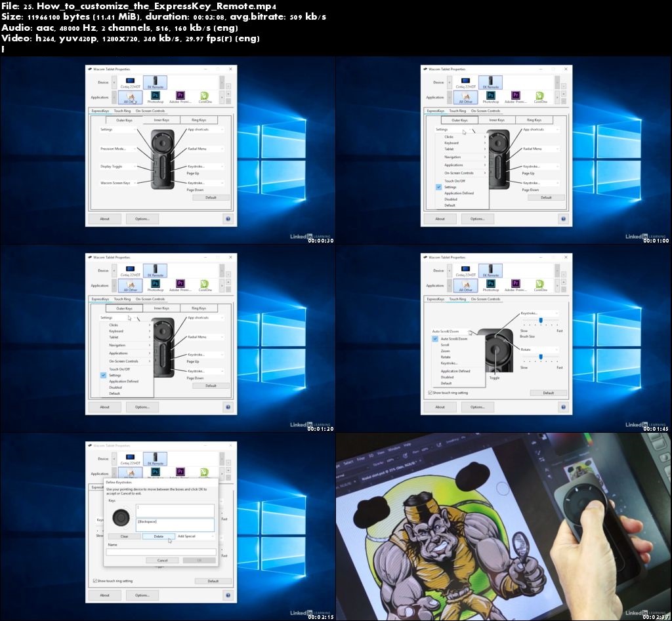Viewport: 672px width, 621px height.
Task: Select All Other application in 00:01:45 frame
Action: pos(465,286)
